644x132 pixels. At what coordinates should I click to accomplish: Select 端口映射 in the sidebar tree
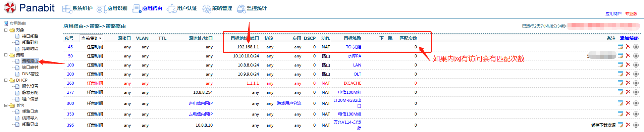point(30,68)
